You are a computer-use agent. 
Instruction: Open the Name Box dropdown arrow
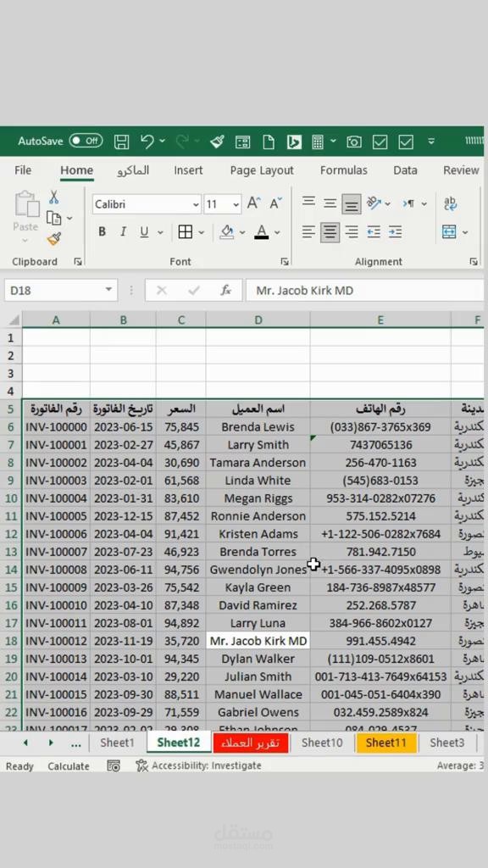click(108, 290)
